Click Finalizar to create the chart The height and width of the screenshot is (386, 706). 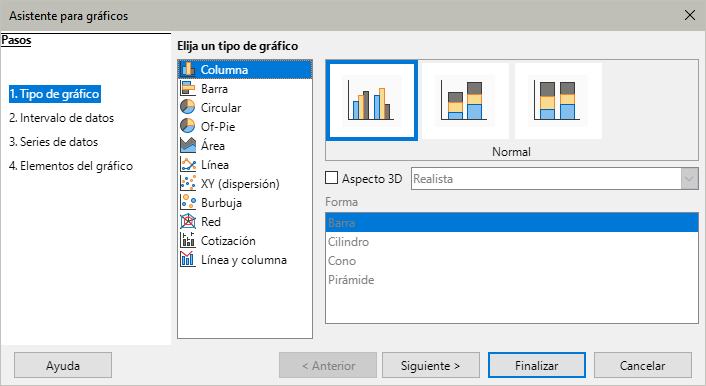click(537, 365)
